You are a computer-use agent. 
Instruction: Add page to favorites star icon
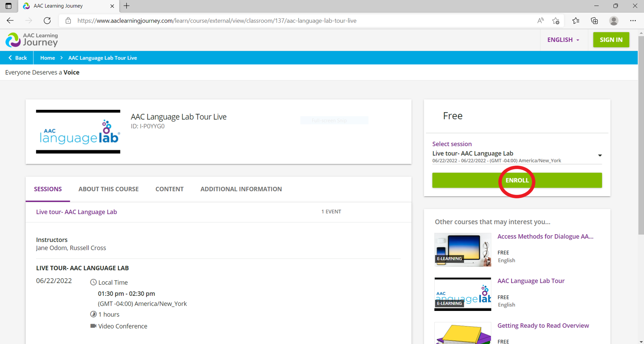(x=556, y=20)
